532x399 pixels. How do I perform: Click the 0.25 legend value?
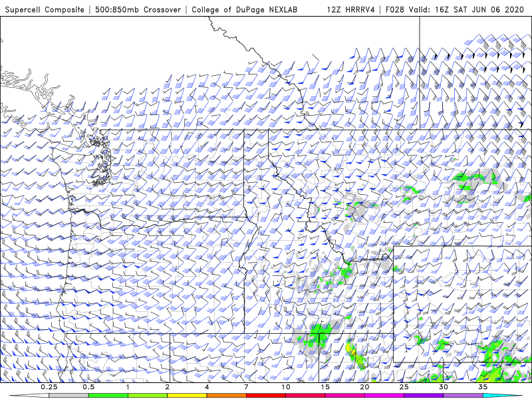click(x=49, y=387)
